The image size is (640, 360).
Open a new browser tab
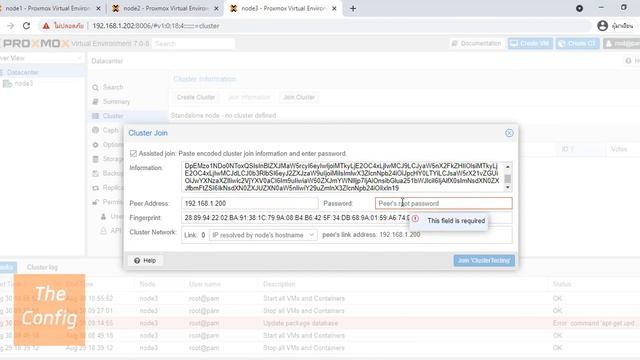[x=353, y=8]
